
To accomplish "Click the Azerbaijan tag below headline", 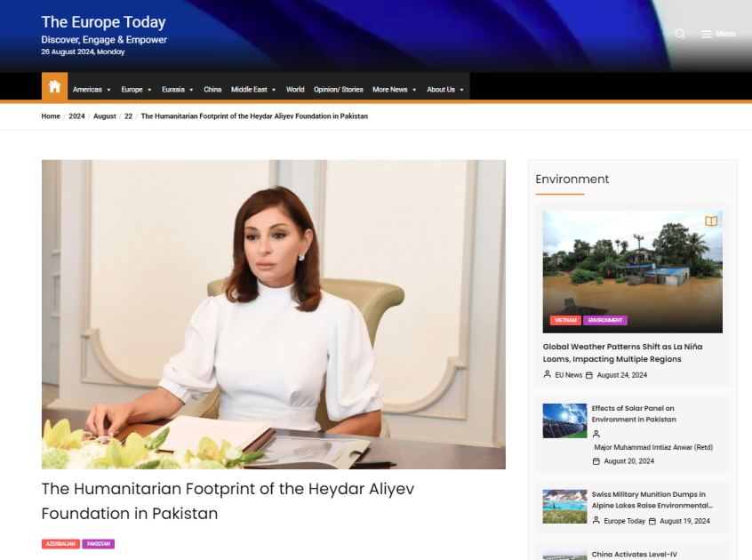I will click(x=60, y=544).
